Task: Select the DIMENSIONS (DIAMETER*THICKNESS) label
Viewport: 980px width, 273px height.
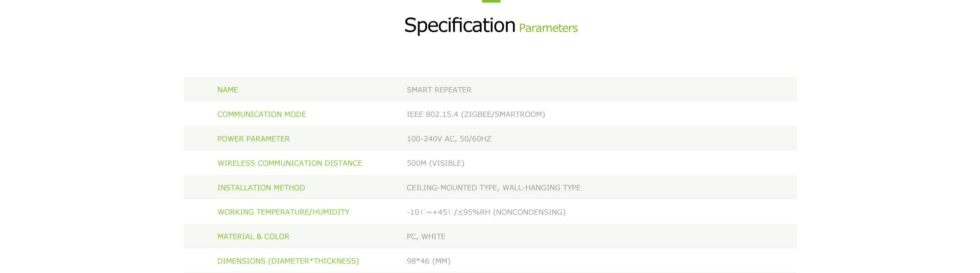Action: 288,261
